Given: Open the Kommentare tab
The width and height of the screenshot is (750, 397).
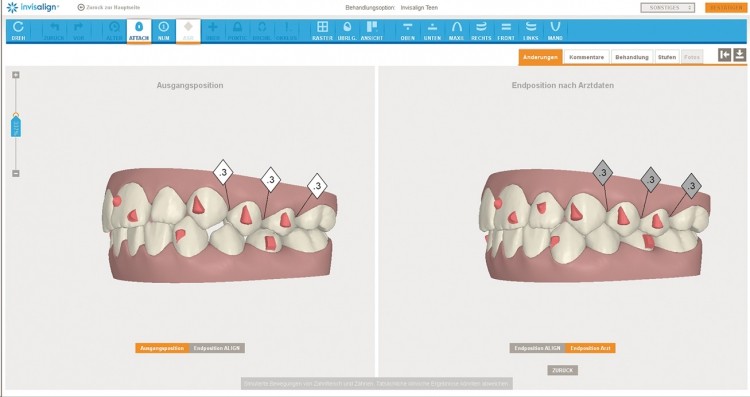Looking at the screenshot, I should click(x=586, y=57).
